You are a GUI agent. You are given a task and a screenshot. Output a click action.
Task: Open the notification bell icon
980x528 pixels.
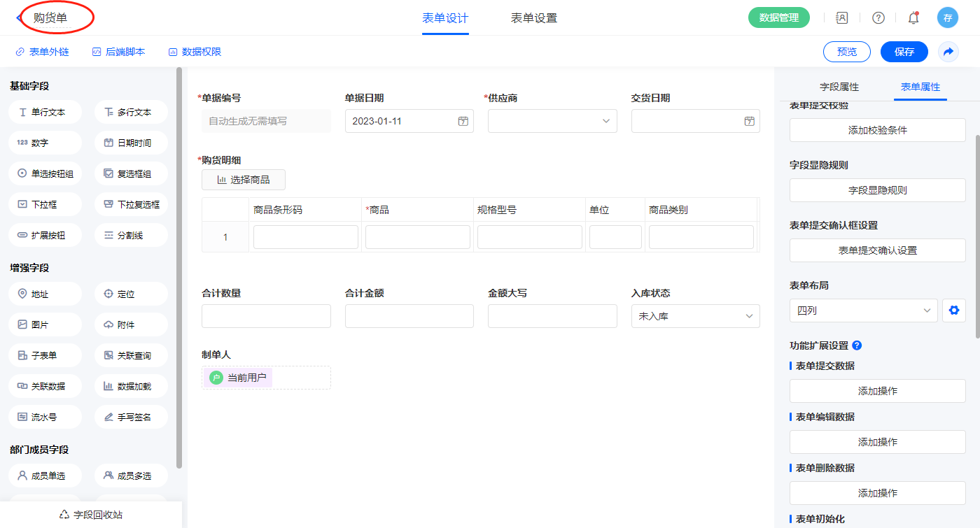click(x=913, y=18)
